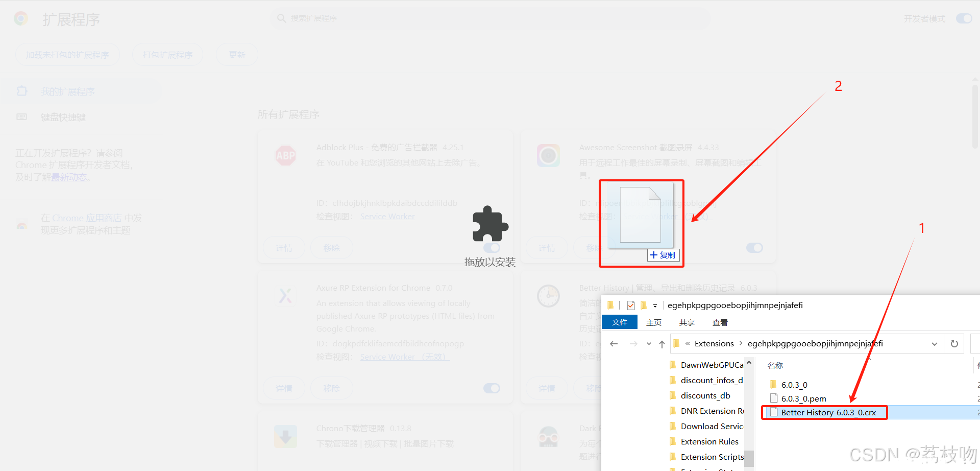Switch to the 查看 ribbon tab
The width and height of the screenshot is (980, 471).
[720, 322]
